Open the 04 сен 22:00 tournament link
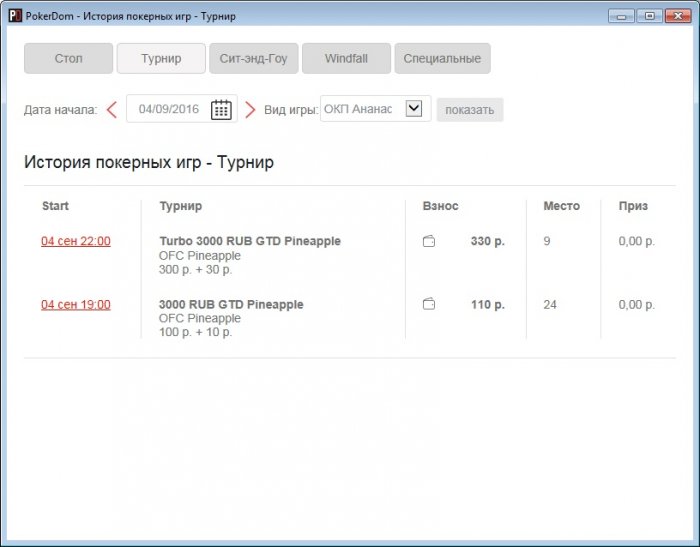Screen dimensions: 700x547 [x=76, y=241]
